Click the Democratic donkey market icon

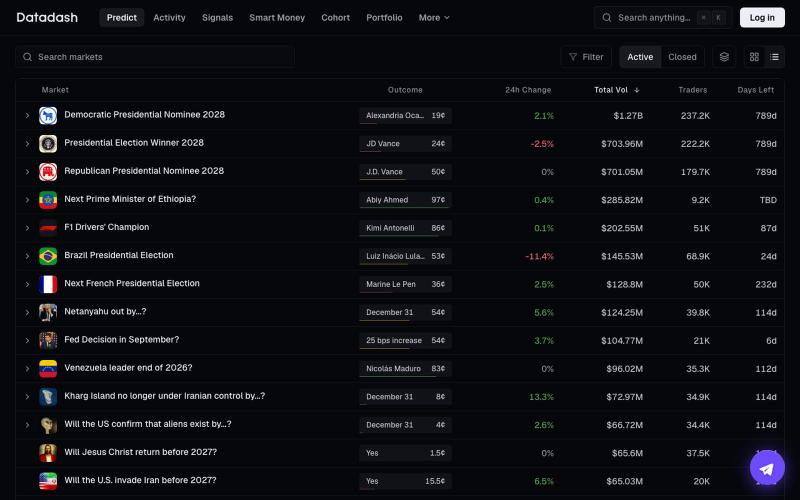point(48,116)
